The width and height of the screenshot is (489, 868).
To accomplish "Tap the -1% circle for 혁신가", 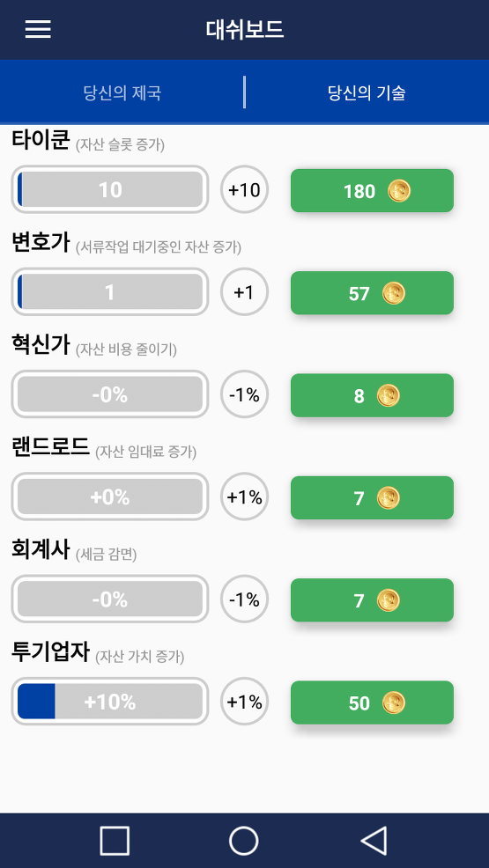I will (x=244, y=394).
